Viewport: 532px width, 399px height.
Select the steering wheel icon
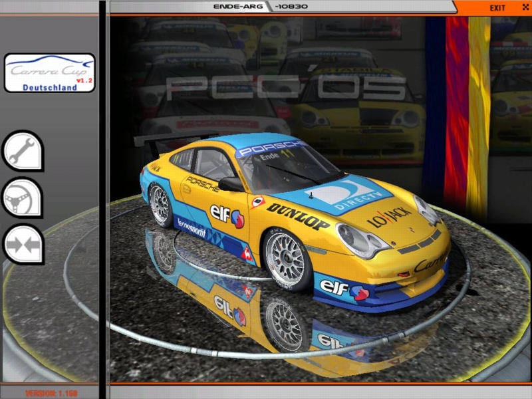[x=23, y=198]
